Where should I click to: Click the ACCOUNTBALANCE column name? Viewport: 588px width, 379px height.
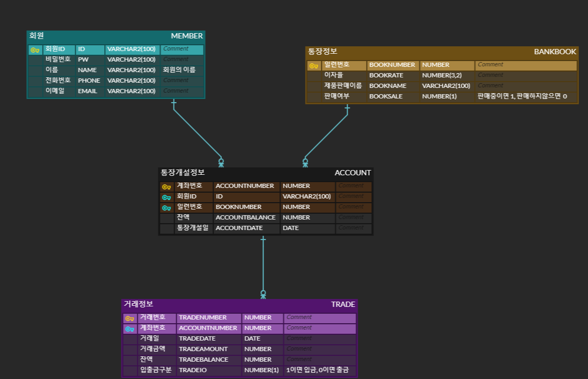(x=246, y=217)
